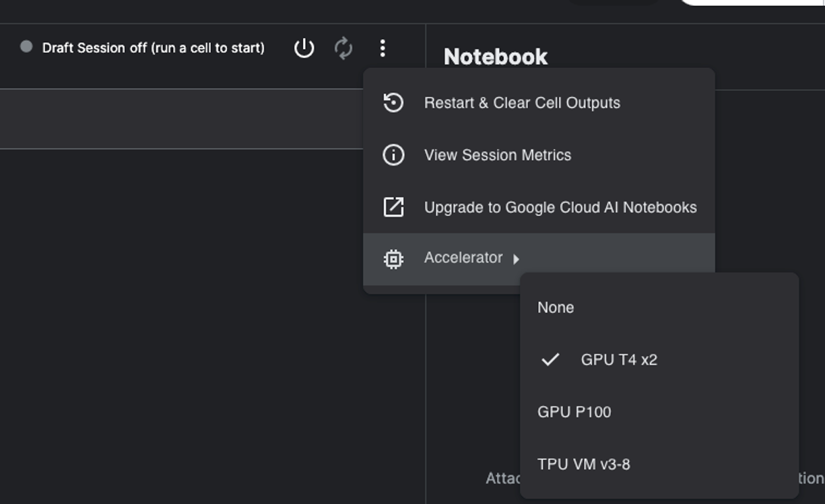Click the Draft Session off status text

pyautogui.click(x=153, y=48)
